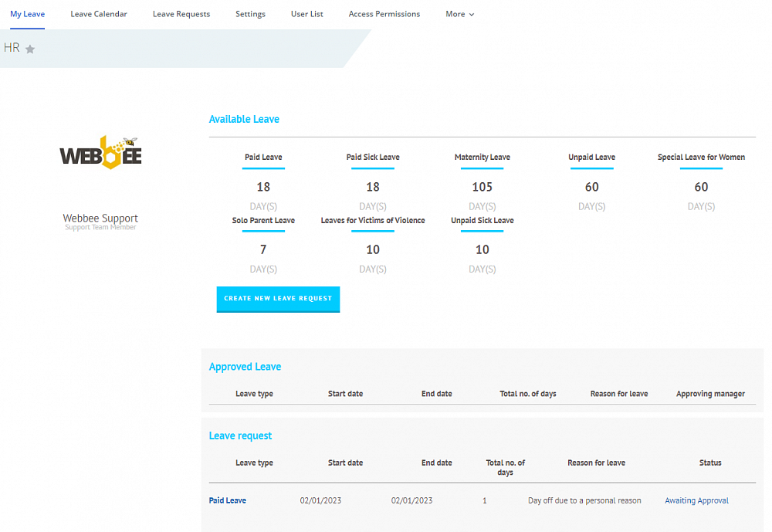Open the Settings section
Viewport: 772px width, 532px height.
pos(250,14)
